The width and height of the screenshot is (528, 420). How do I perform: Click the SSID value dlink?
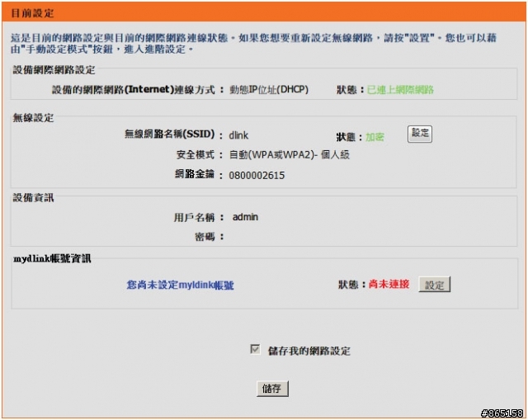238,135
